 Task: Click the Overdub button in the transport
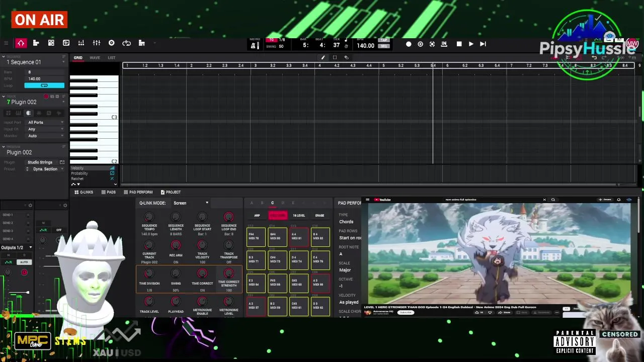click(420, 44)
